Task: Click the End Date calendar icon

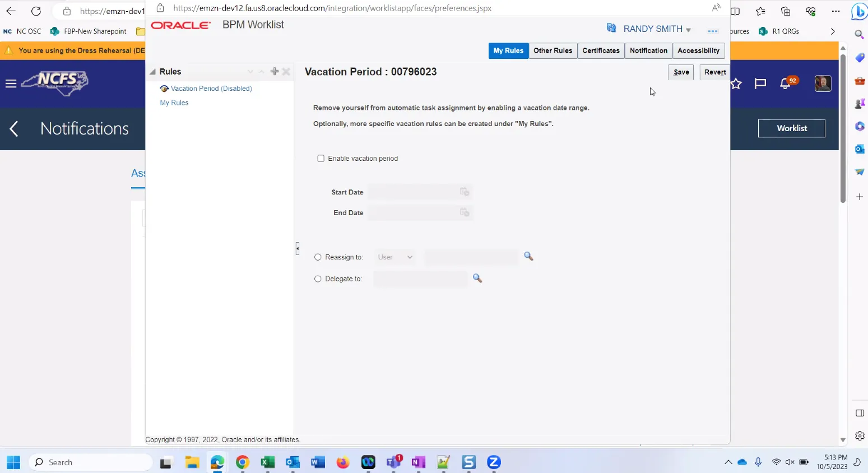Action: (464, 212)
